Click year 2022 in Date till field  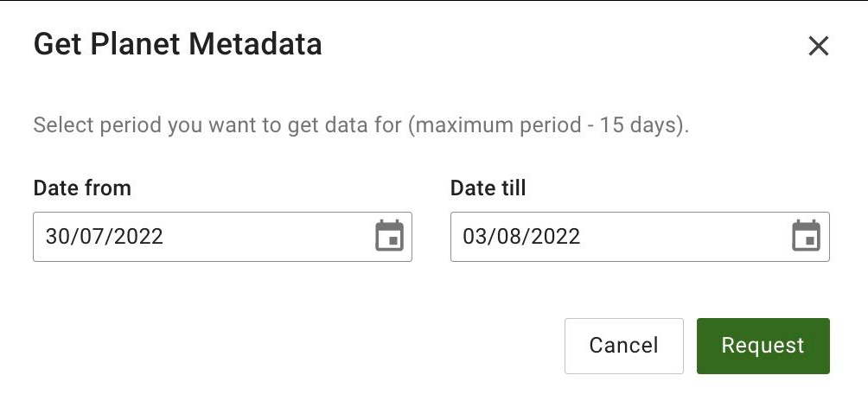click(556, 236)
